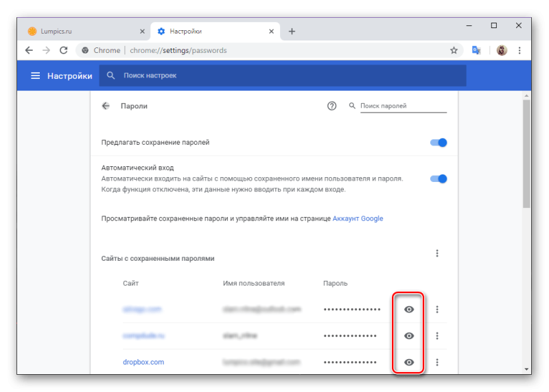This screenshot has height=392, width=549.
Task: Open the passwords help question icon
Action: click(x=331, y=106)
